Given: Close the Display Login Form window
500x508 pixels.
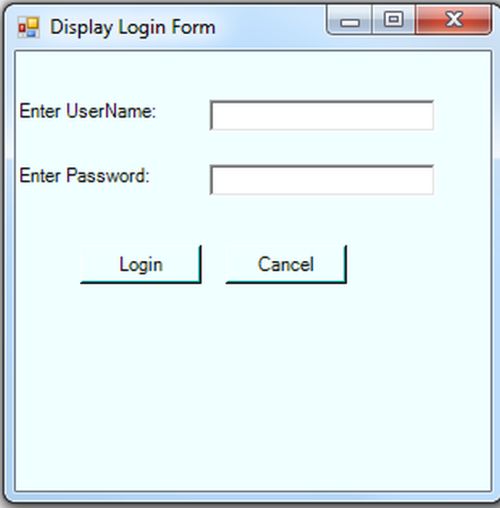Looking at the screenshot, I should pos(454,20).
